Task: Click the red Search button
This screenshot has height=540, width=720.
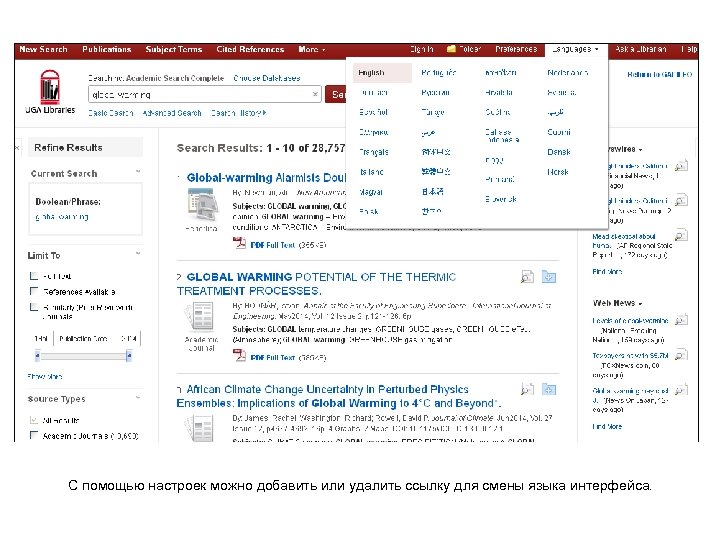Action: 336,95
